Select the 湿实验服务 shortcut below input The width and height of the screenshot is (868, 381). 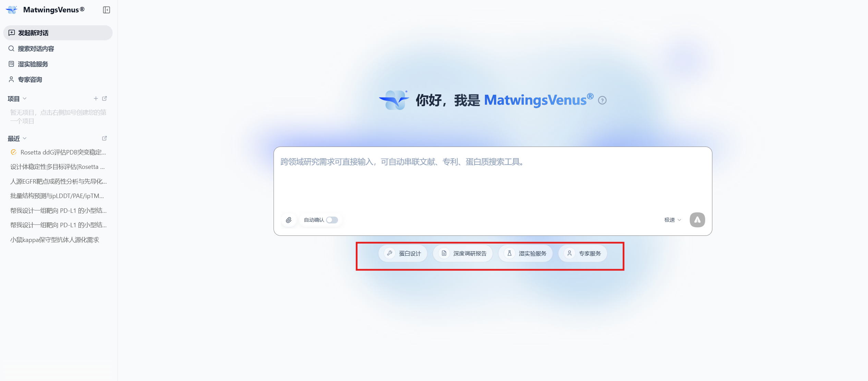coord(526,253)
